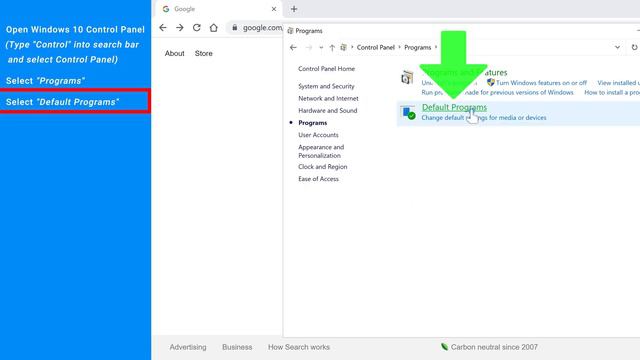Click the padlock icon beside google.com
640x360 pixels.
[234, 27]
